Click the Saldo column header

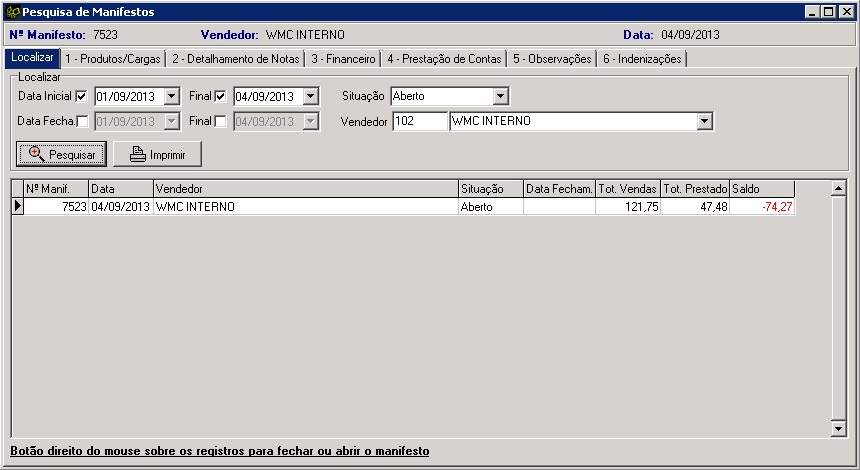coord(761,189)
